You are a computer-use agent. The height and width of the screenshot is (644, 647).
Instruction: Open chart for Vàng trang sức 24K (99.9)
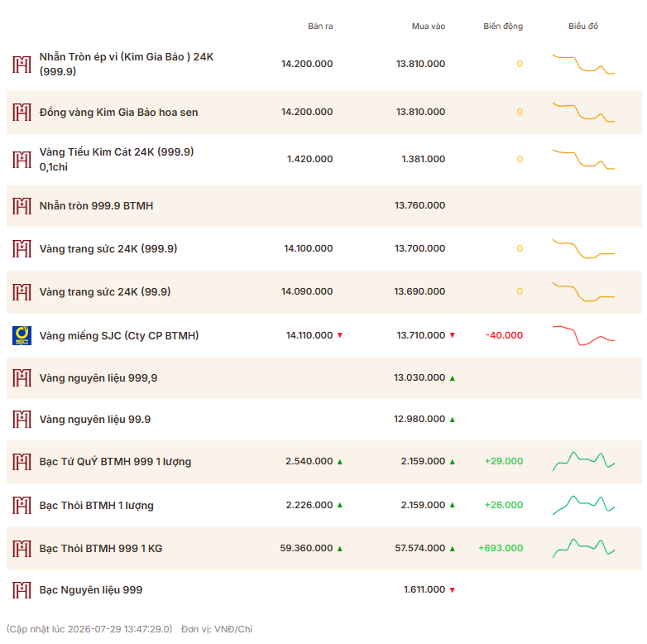tap(583, 291)
